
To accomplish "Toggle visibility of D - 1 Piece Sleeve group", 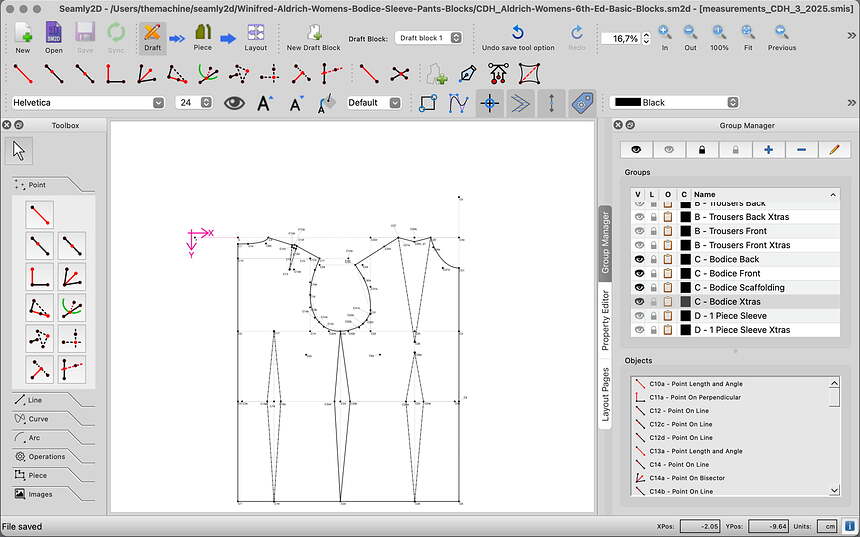I will [x=639, y=315].
